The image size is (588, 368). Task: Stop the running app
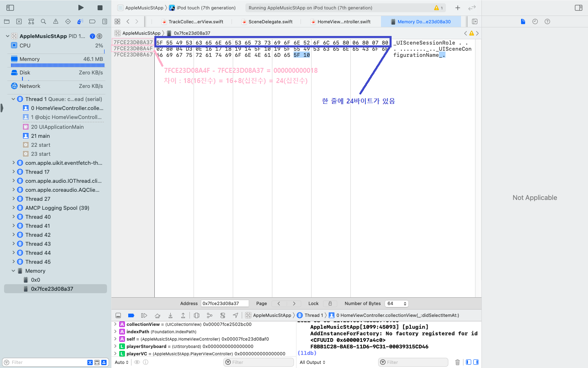pyautogui.click(x=100, y=8)
